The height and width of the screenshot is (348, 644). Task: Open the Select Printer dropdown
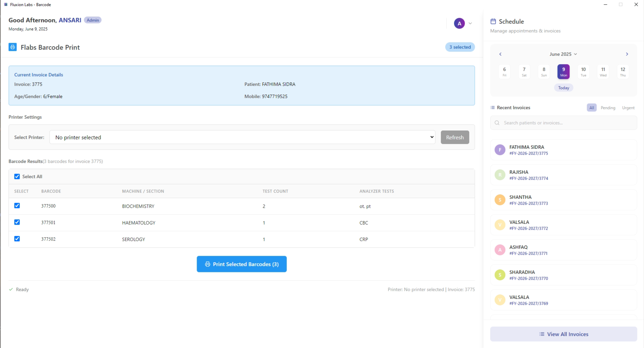point(242,137)
